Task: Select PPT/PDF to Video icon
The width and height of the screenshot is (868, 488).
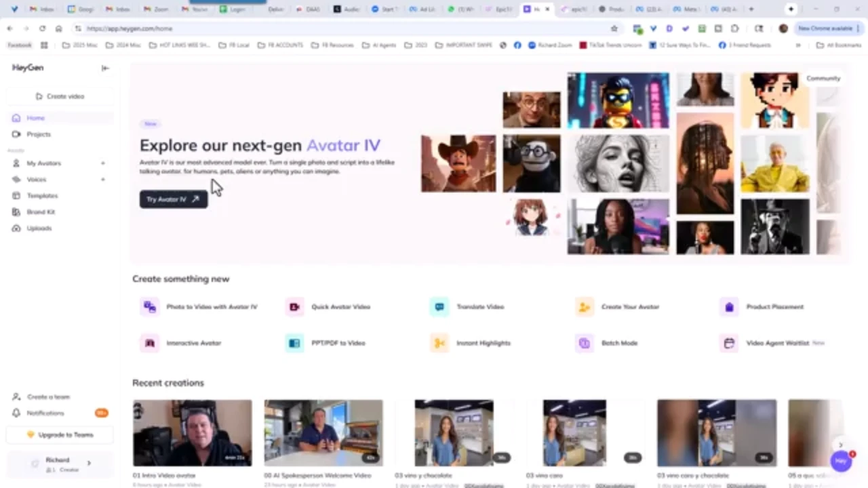Action: tap(294, 343)
